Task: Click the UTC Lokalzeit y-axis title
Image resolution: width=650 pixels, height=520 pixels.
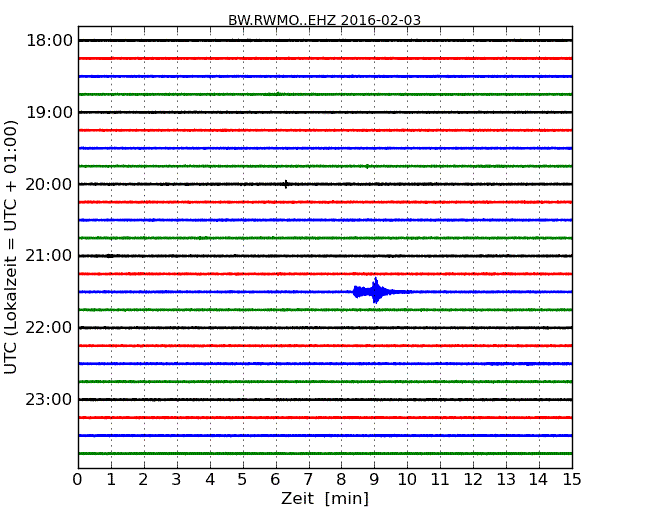Action: pos(10,247)
